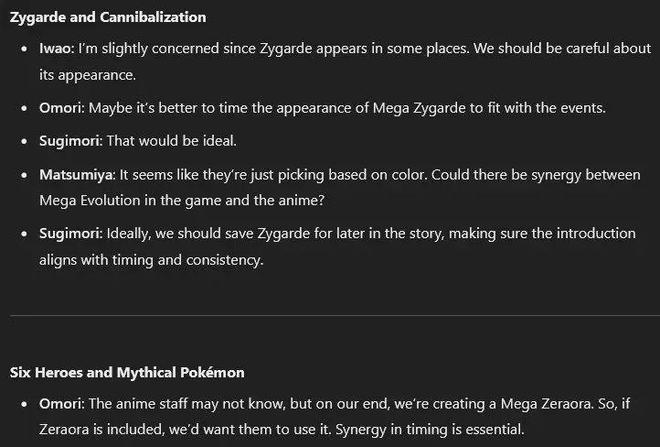Click the text 'its appearance.'
The image size is (660, 447).
coord(88,75)
